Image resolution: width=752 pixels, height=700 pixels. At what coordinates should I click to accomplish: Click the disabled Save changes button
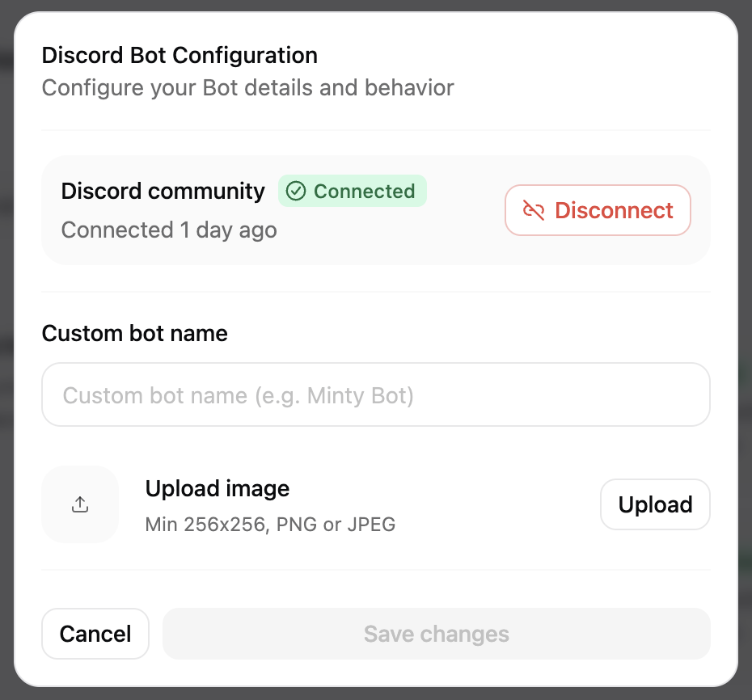436,634
